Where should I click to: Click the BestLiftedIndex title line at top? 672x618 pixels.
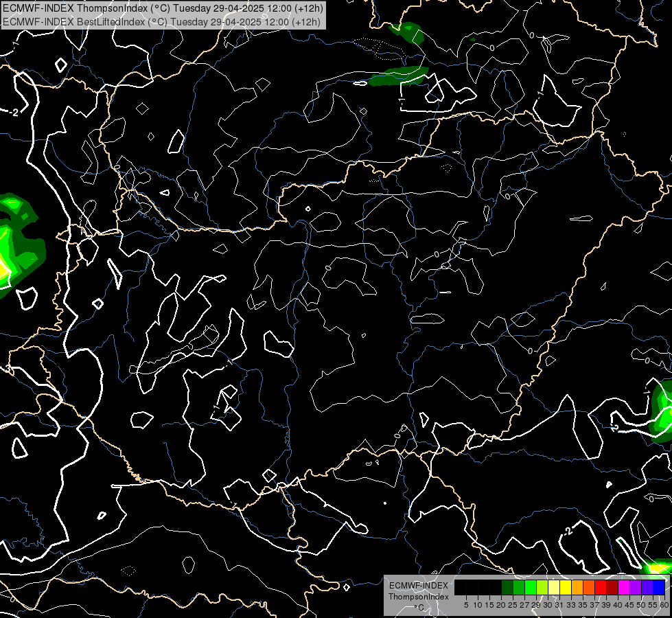[x=161, y=22]
